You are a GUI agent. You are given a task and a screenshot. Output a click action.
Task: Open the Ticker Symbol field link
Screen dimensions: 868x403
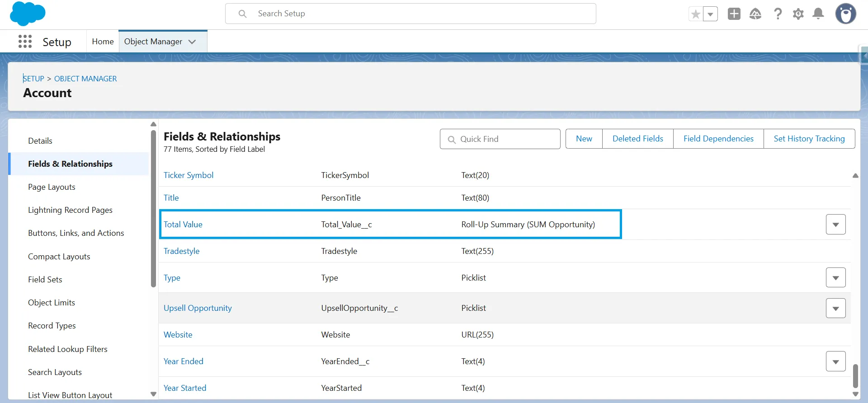[189, 175]
